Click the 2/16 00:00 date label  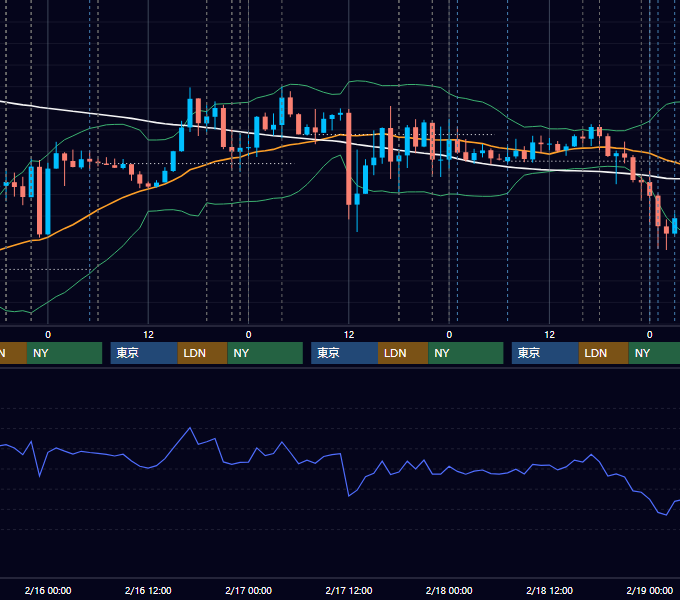[x=48, y=590]
